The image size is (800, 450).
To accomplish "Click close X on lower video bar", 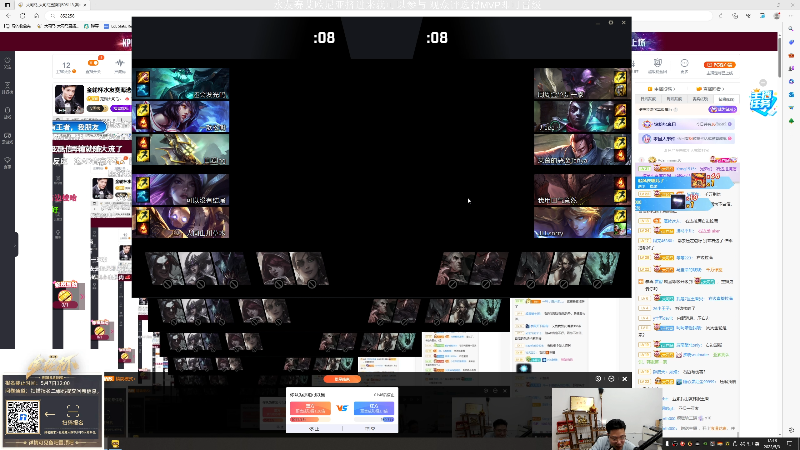I will click(624, 379).
